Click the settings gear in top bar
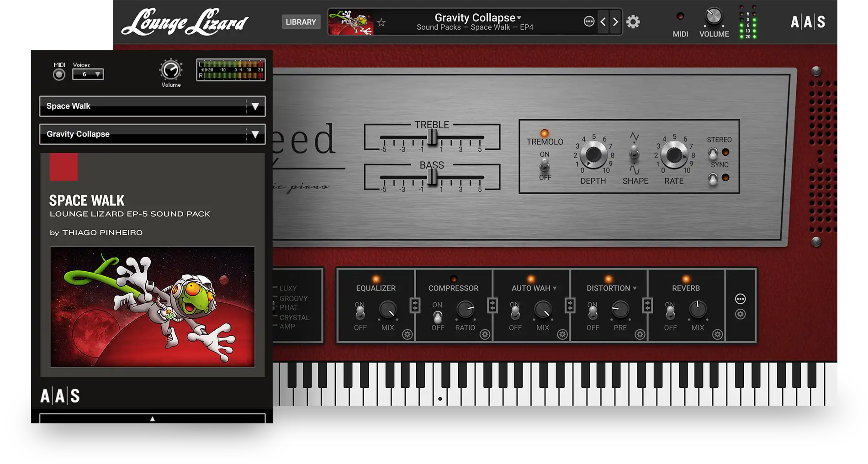This screenshot has width=868, height=464. point(633,22)
